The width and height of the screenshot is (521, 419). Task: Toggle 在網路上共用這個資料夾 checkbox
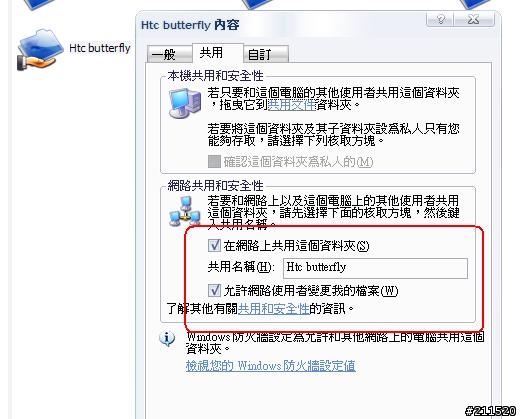click(214, 245)
